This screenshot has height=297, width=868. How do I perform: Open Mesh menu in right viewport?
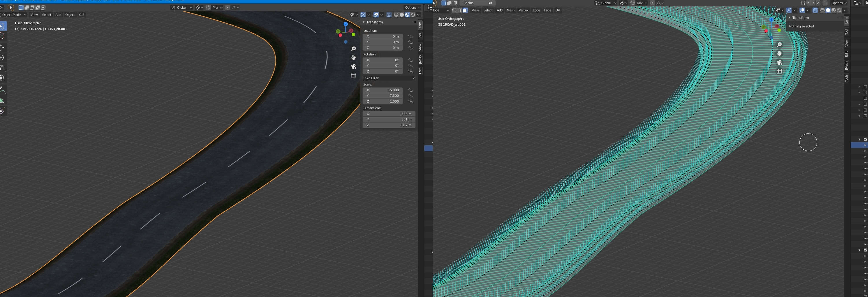[x=510, y=10]
